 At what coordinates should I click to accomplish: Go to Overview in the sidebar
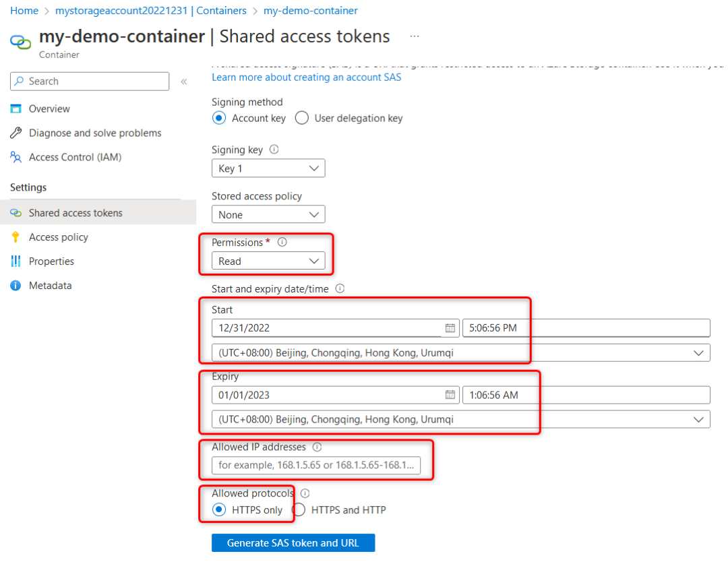pos(49,108)
